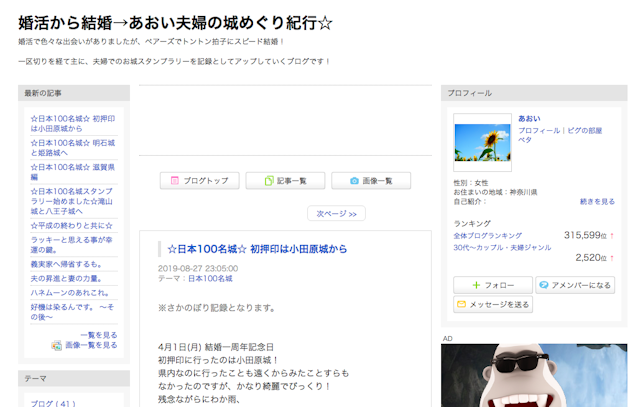Viewport: 640px width, 407px height.
Task: Click アメンバーになる button
Action: point(575,285)
